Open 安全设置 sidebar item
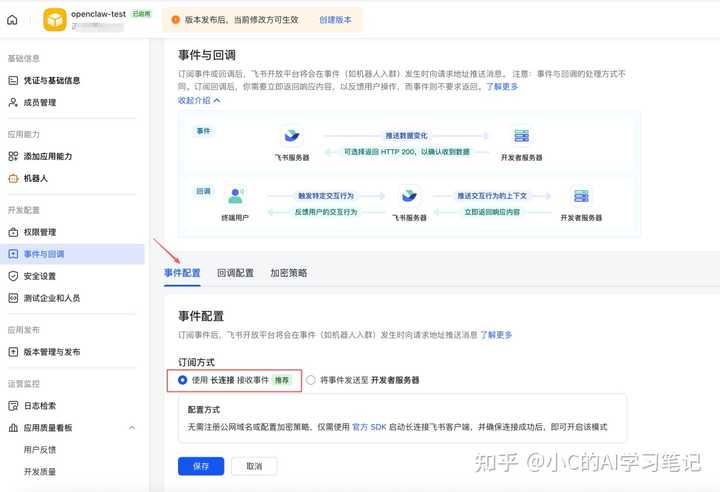 (x=39, y=276)
